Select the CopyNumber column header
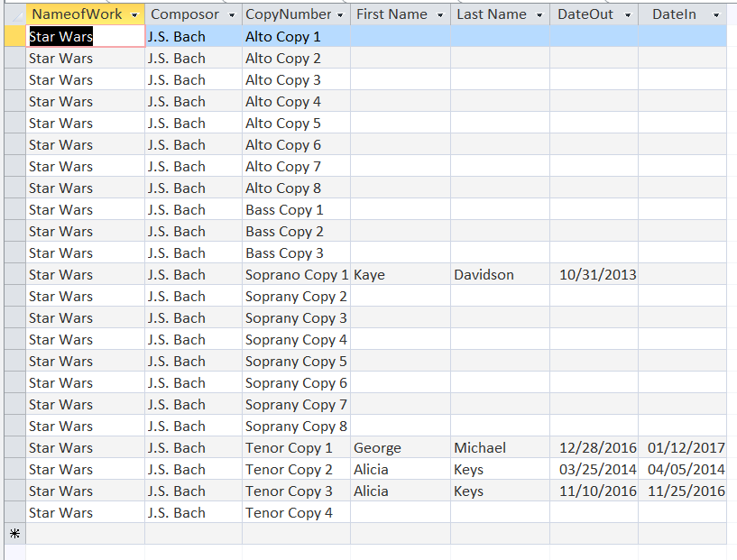 296,14
